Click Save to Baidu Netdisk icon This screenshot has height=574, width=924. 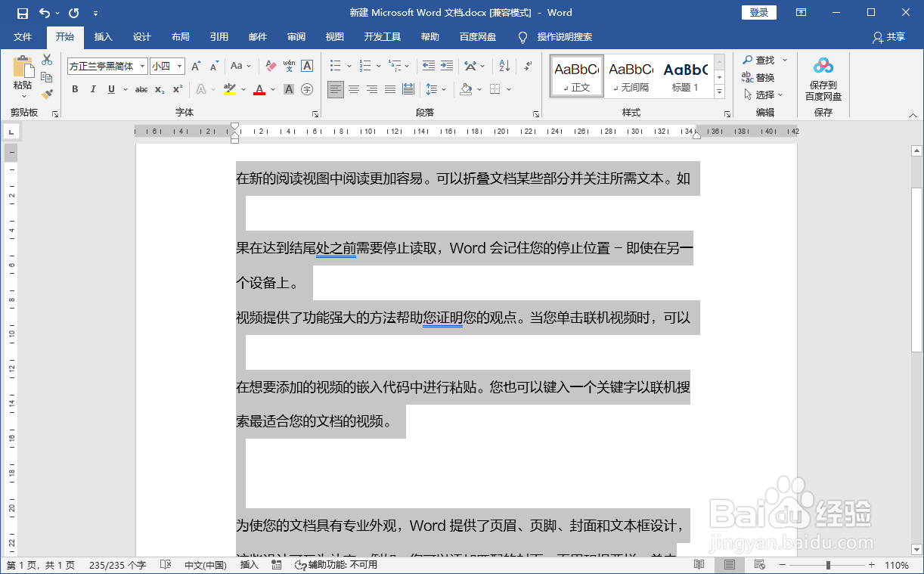[823, 79]
